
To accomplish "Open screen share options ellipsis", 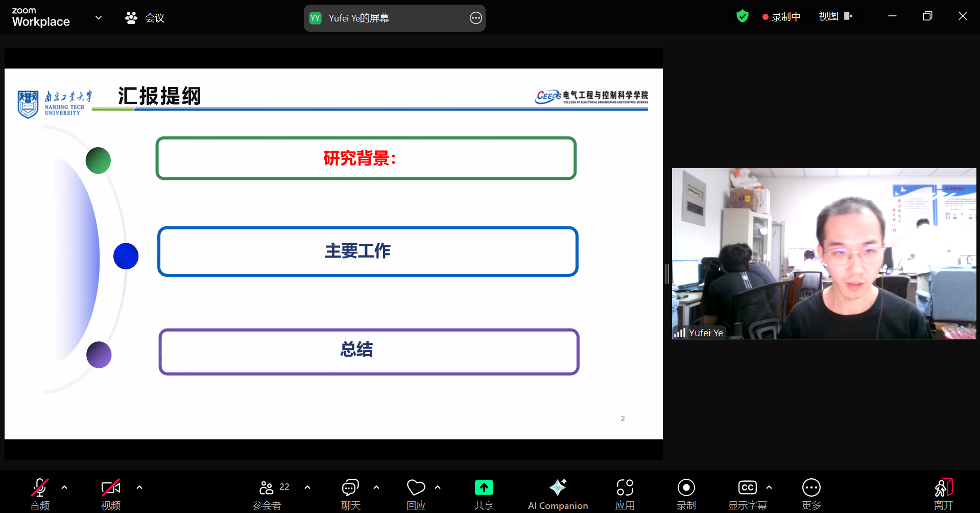I will pyautogui.click(x=475, y=18).
